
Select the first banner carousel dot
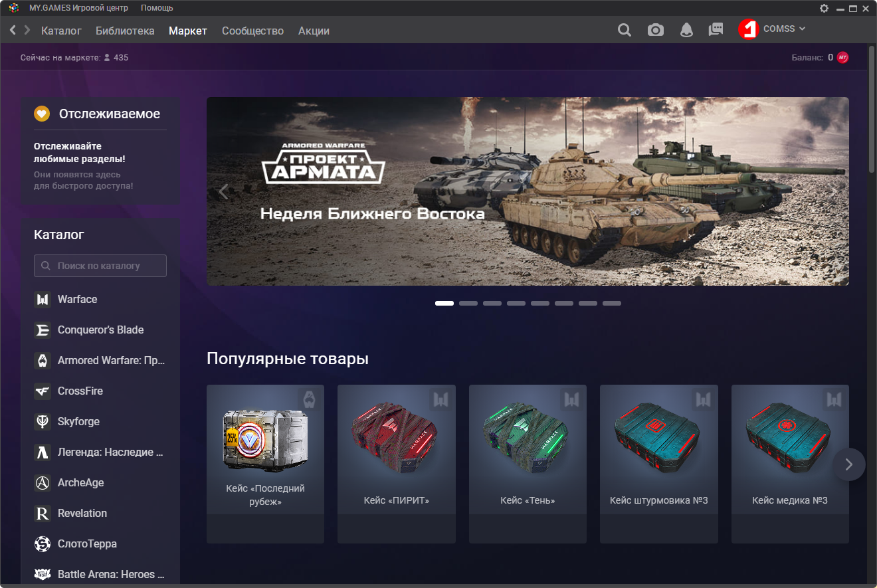click(444, 303)
